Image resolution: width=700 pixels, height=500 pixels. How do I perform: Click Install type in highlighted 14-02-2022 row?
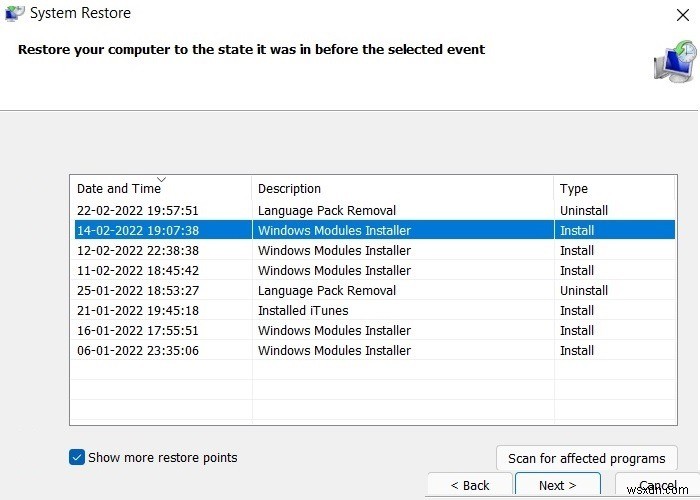tap(577, 230)
